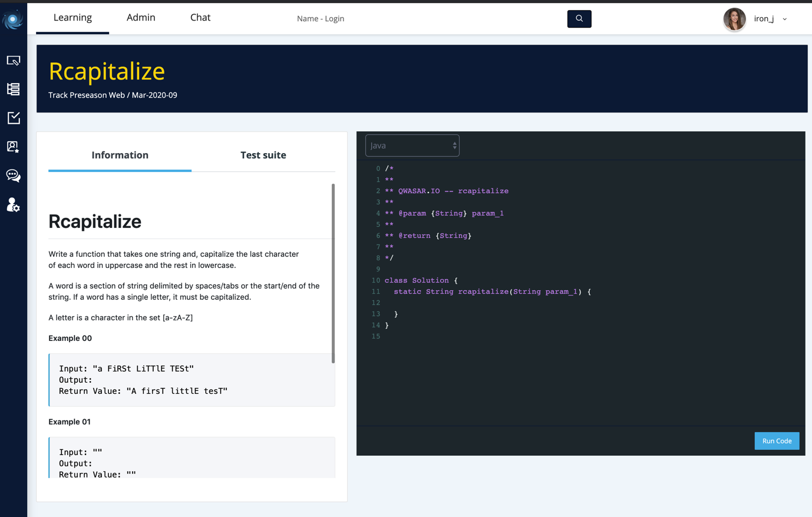
Task: Click the language dropdown stepper arrows
Action: (x=454, y=145)
